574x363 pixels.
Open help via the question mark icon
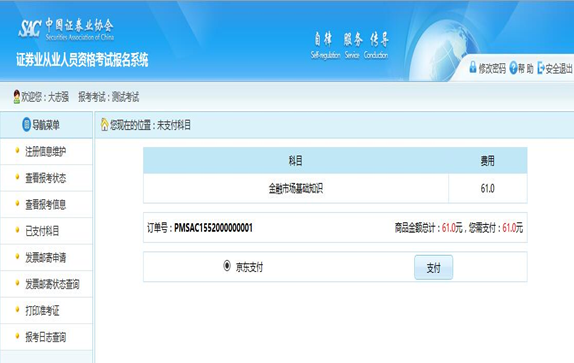(513, 68)
